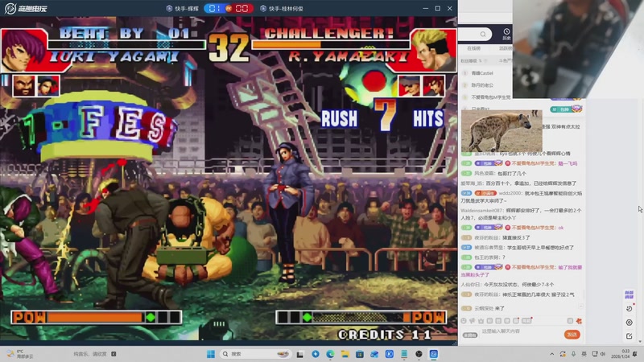Open the Windows Start menu

coord(211,354)
